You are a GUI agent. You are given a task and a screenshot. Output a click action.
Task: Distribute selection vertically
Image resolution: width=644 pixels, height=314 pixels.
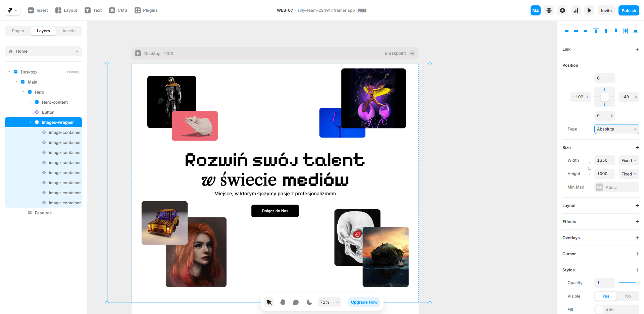[x=636, y=31]
